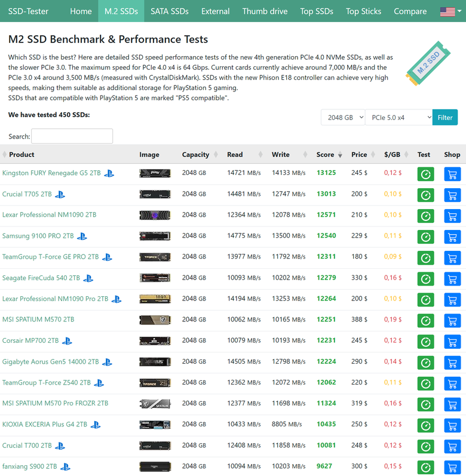Image resolution: width=466 pixels, height=476 pixels.
Task: Sort table by Capacity column
Action: tap(199, 155)
